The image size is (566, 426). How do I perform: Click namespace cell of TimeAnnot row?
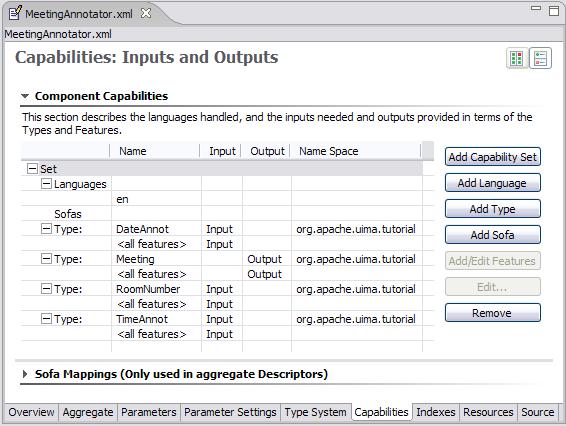(356, 319)
